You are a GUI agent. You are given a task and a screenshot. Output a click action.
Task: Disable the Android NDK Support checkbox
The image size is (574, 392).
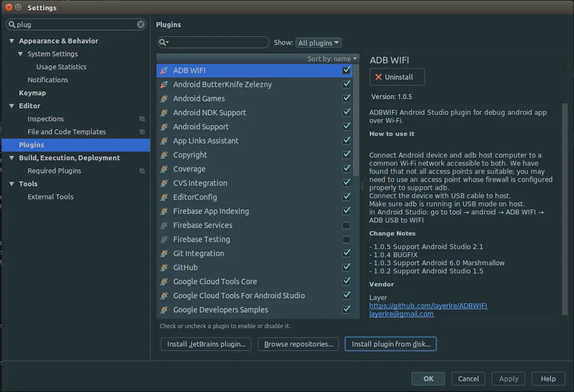pyautogui.click(x=347, y=113)
